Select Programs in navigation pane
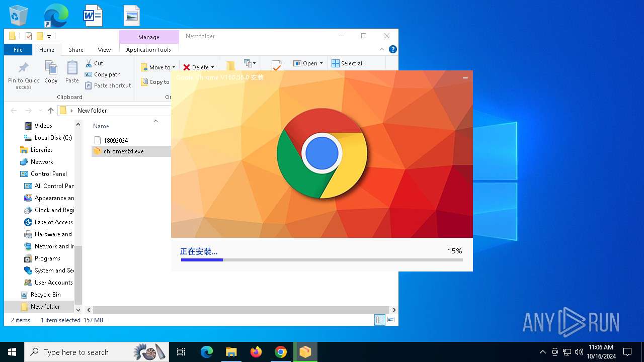This screenshot has height=362, width=644. (47, 258)
